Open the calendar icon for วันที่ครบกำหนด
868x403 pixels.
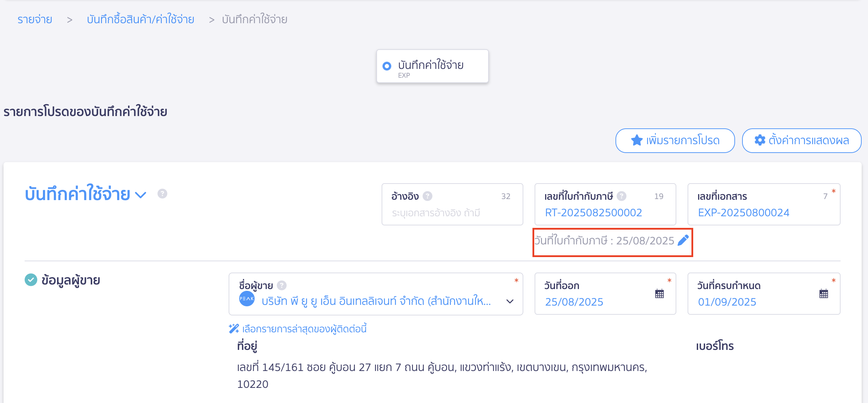click(824, 294)
